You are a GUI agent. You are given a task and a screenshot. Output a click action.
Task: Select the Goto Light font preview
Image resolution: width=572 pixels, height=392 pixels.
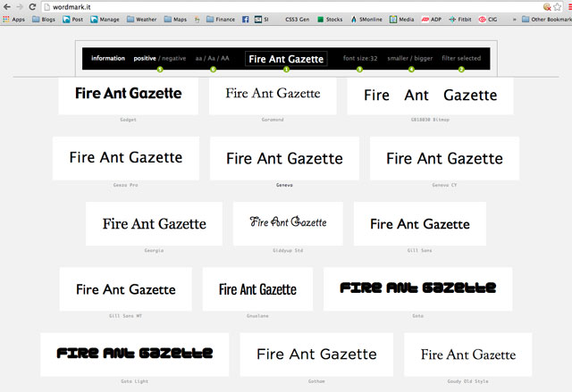coord(135,354)
